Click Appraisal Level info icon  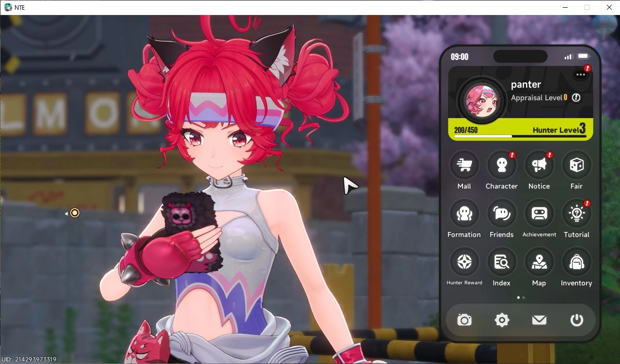point(576,98)
